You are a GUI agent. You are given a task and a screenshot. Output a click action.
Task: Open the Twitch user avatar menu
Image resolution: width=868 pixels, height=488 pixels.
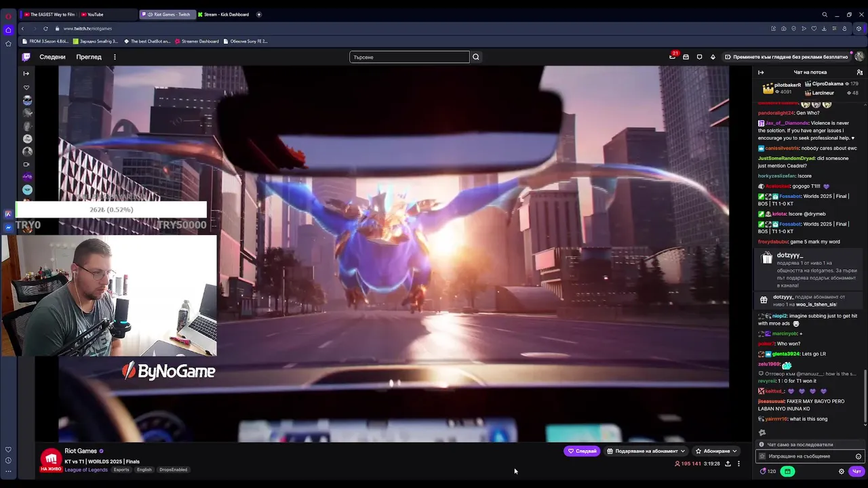click(859, 57)
